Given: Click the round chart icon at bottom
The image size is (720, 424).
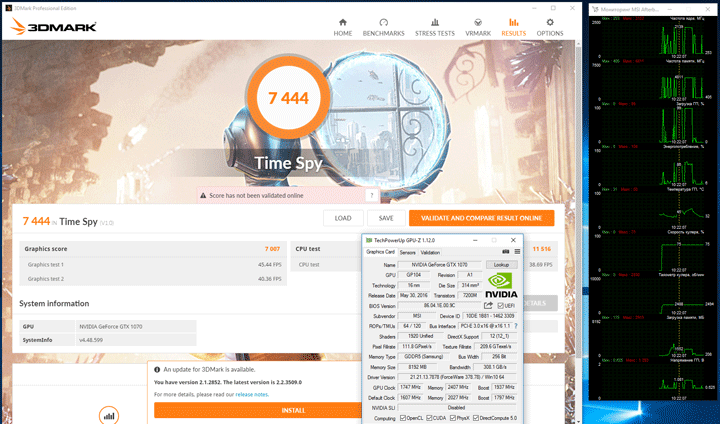Looking at the screenshot, I should tap(109, 415).
